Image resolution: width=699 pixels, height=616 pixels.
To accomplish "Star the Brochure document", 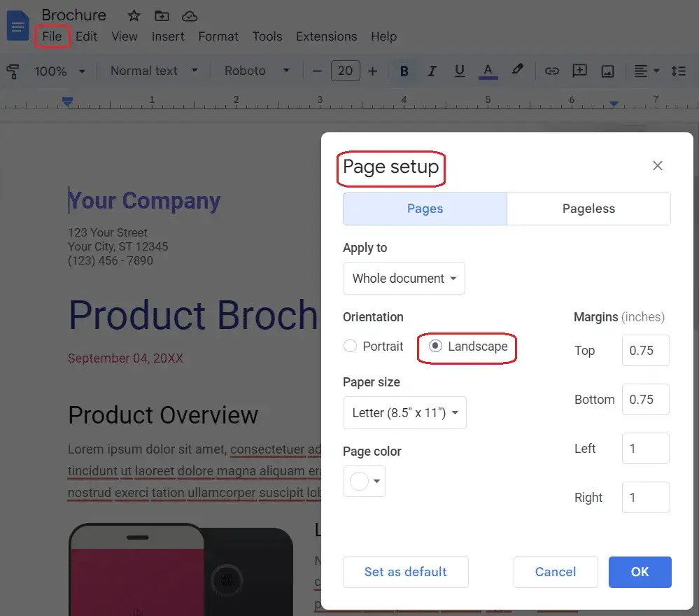I will click(x=134, y=15).
